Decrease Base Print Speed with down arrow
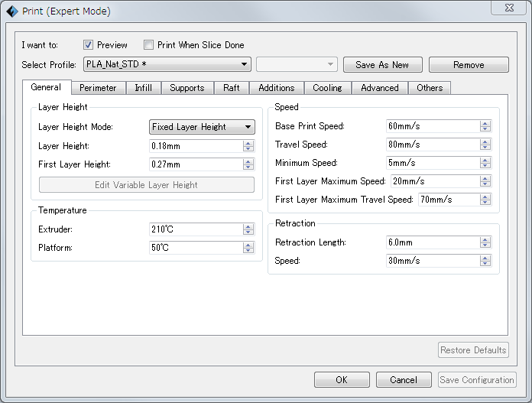 (485, 129)
